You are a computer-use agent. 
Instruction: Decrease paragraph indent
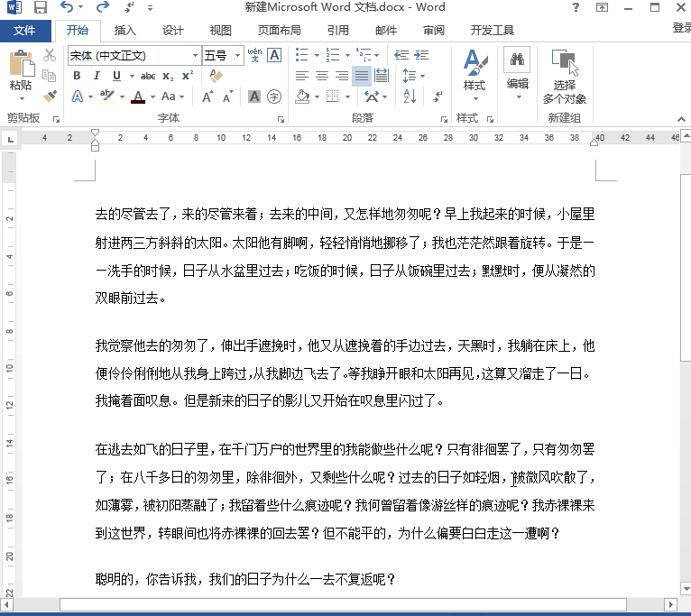(401, 55)
